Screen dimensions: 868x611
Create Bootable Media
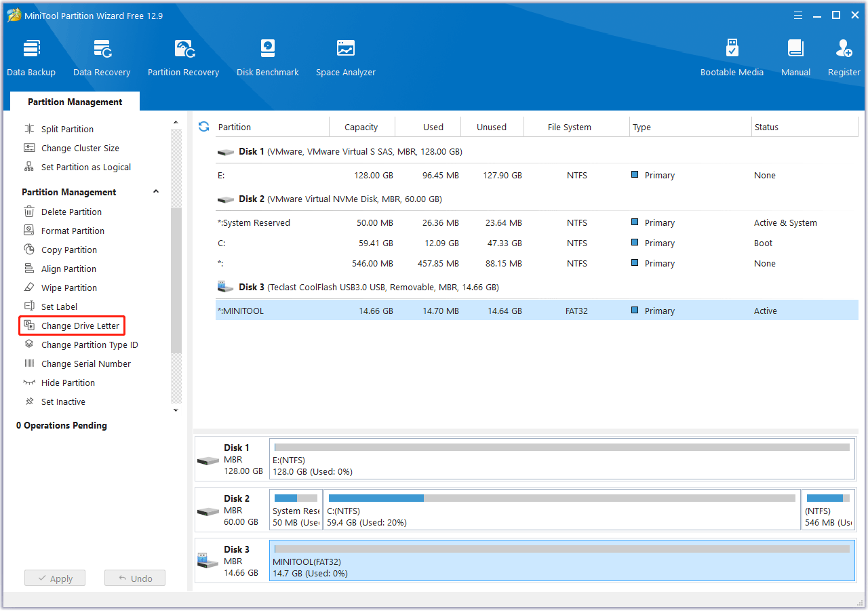pyautogui.click(x=732, y=58)
